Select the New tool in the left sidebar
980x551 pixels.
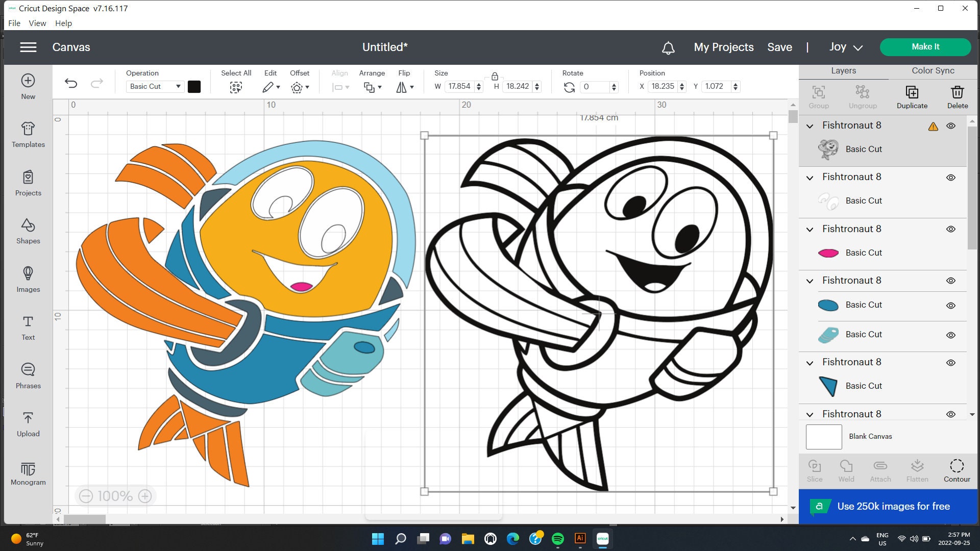click(x=28, y=87)
